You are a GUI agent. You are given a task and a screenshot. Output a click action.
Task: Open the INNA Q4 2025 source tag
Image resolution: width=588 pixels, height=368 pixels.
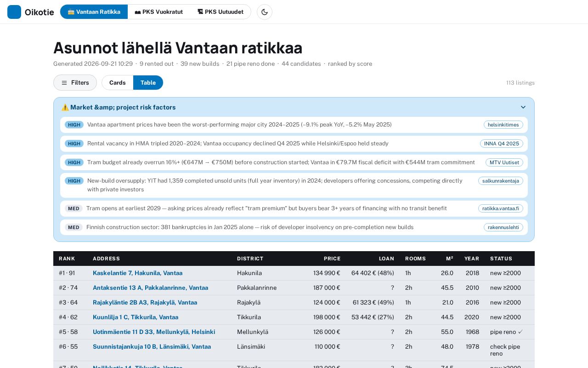502,144
